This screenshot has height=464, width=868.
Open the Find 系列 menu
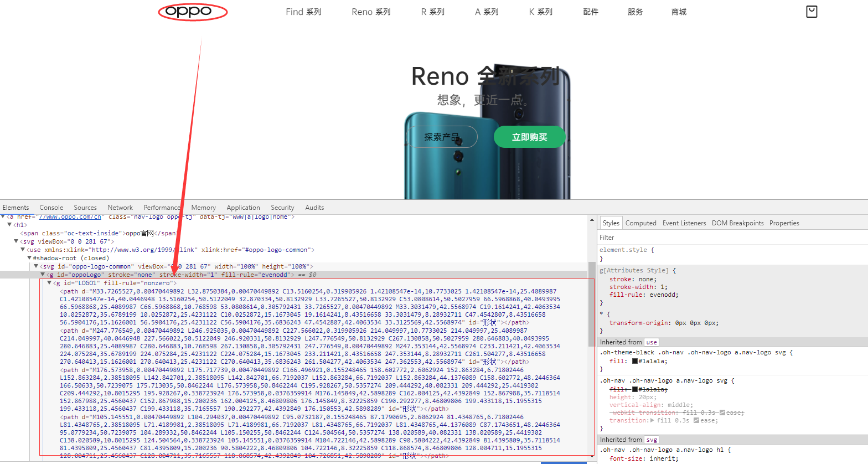point(303,12)
